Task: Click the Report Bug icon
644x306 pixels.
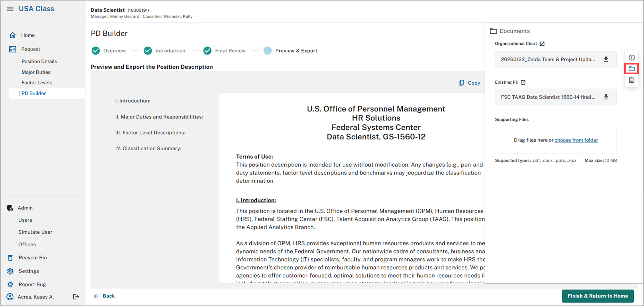Action: click(x=10, y=284)
